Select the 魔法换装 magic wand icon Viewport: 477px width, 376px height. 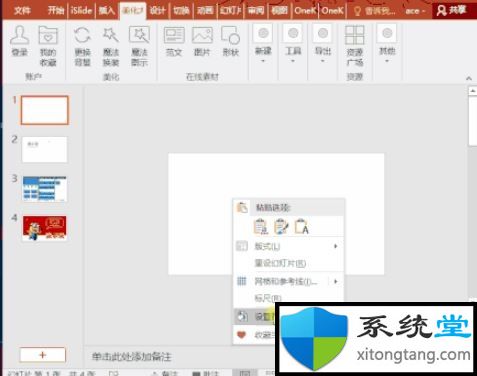111,35
